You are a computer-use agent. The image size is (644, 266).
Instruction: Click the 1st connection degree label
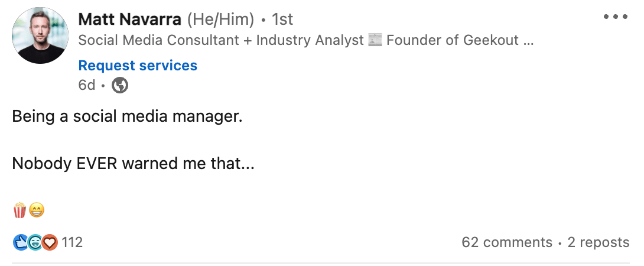tap(282, 19)
